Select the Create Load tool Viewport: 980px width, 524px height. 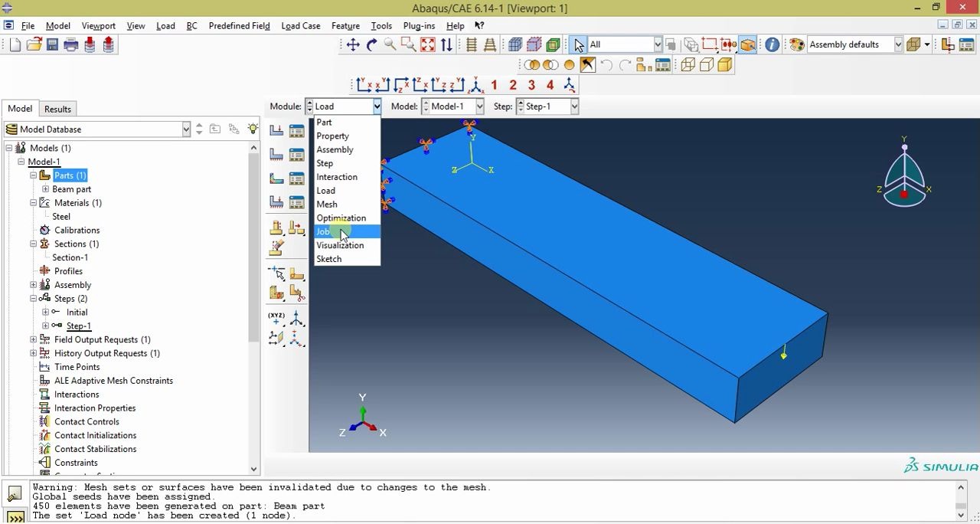click(276, 129)
